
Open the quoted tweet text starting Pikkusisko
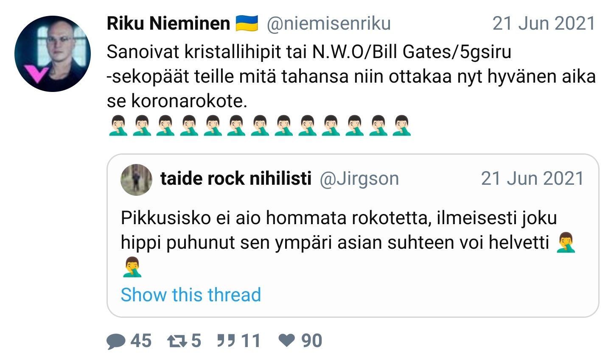[339, 230]
